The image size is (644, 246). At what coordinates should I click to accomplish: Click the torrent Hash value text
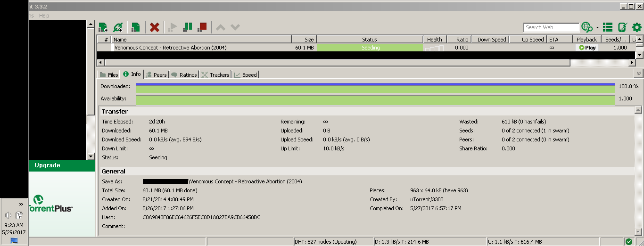(x=201, y=217)
